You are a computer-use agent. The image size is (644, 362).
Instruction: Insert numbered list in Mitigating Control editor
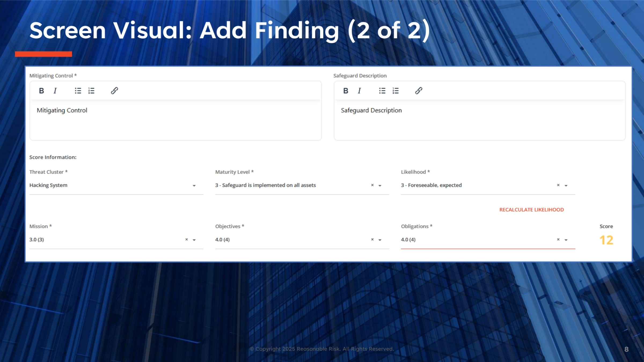point(91,91)
